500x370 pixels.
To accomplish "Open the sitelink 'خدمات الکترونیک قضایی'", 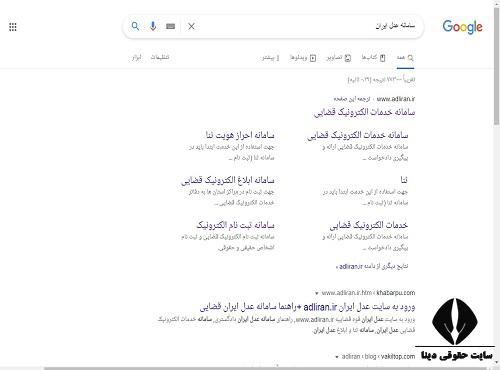I will click(369, 225).
